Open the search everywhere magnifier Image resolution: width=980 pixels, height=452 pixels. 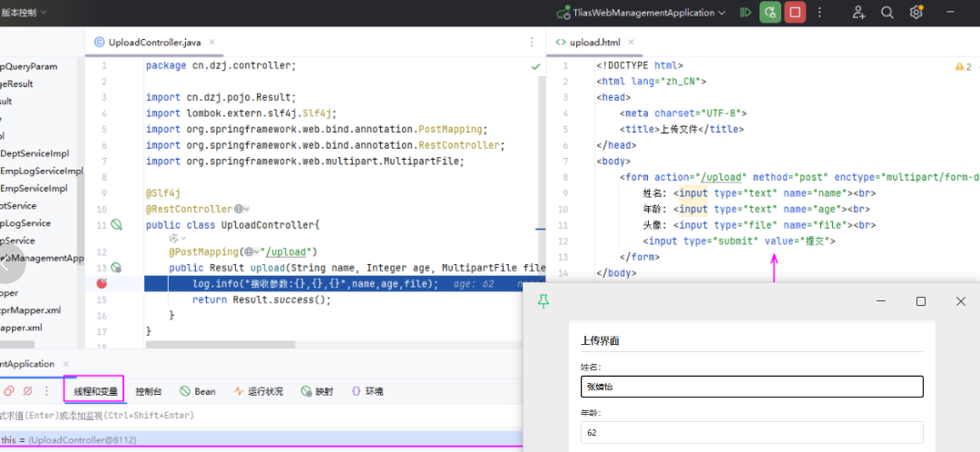[x=887, y=13]
